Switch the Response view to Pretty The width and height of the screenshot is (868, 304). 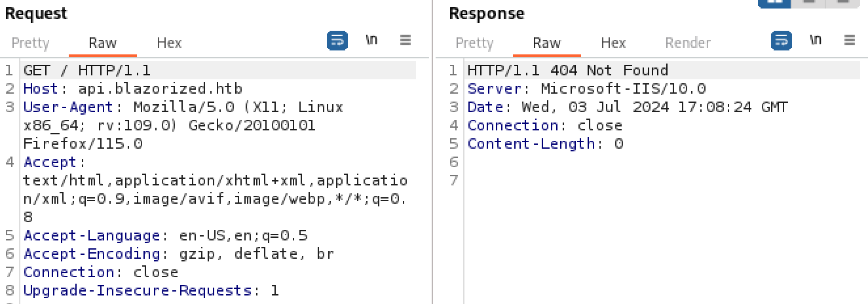pos(474,43)
